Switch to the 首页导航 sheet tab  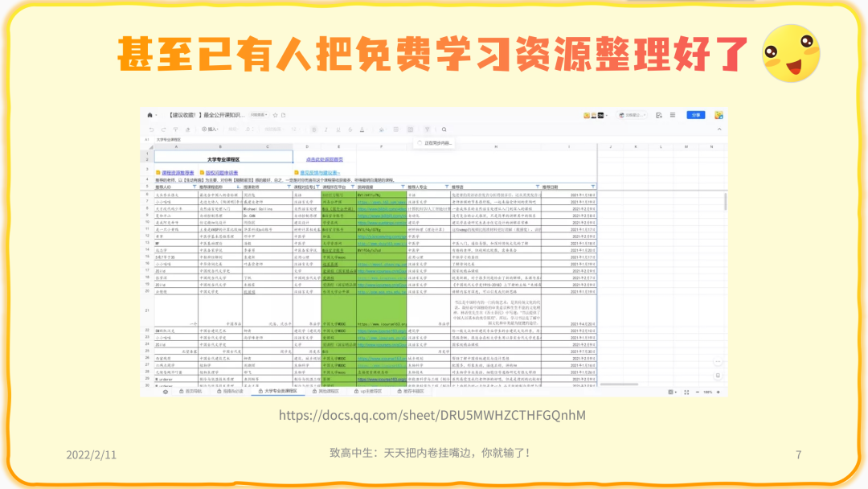(193, 392)
